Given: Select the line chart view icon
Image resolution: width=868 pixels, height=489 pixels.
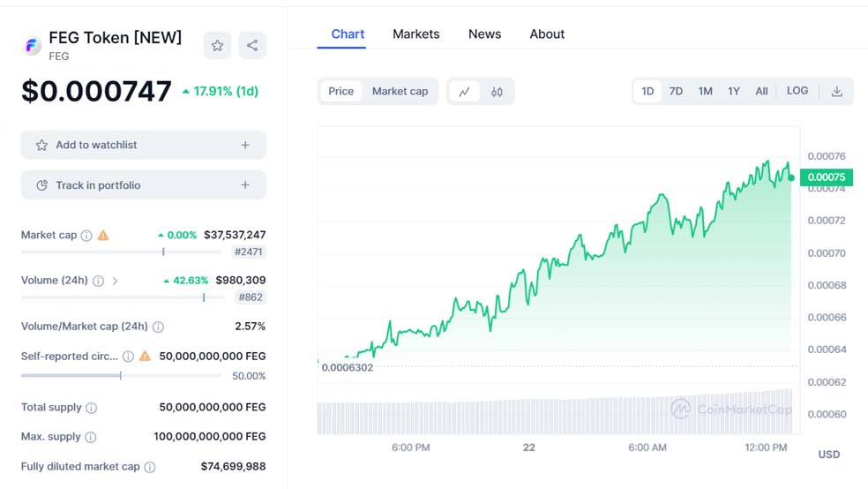Looking at the screenshot, I should coord(464,92).
